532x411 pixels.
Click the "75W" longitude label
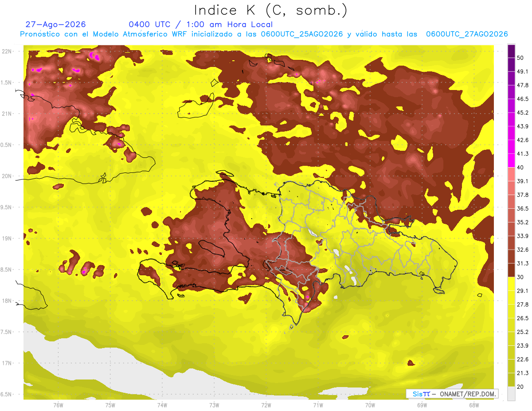click(110, 405)
